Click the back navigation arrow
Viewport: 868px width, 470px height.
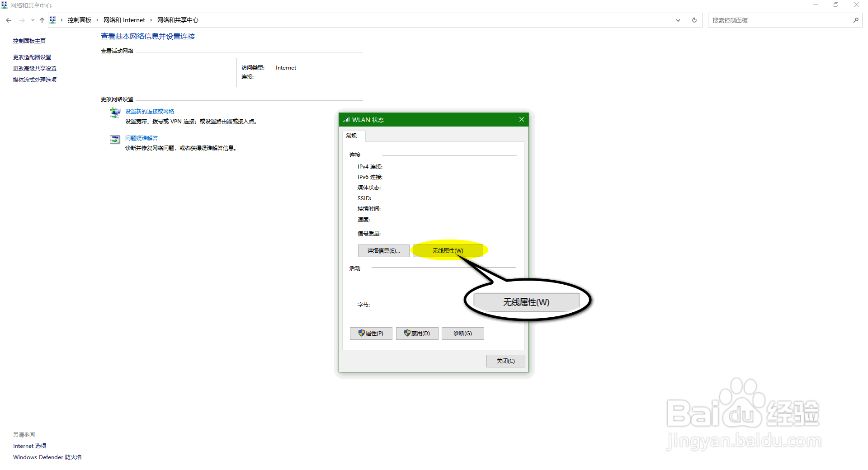pos(9,20)
